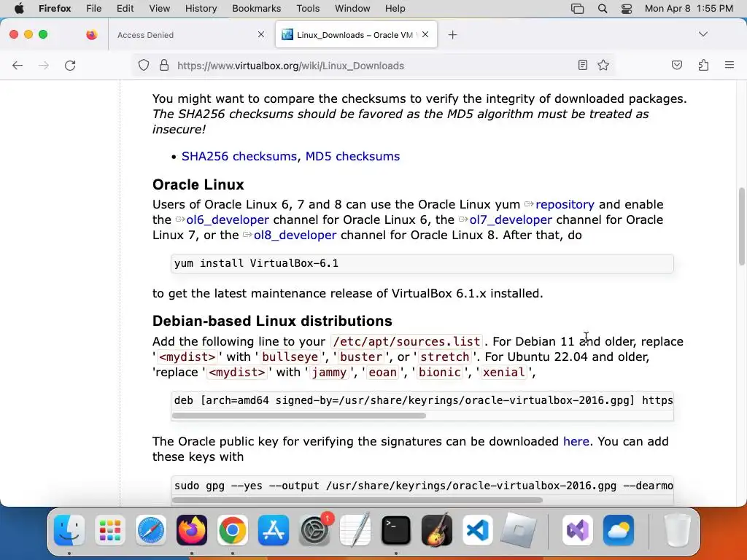The image size is (747, 560).
Task: Open Control Center in the menu bar
Action: tap(627, 9)
